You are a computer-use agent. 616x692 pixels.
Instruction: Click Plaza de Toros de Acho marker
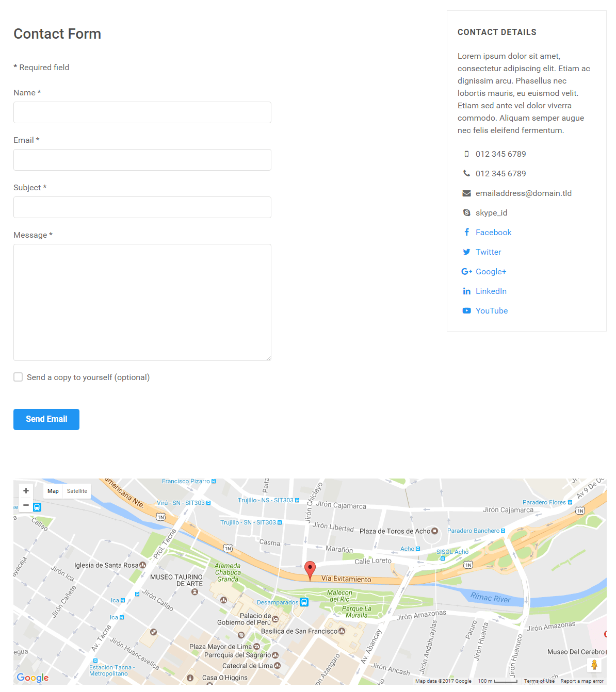[434, 531]
